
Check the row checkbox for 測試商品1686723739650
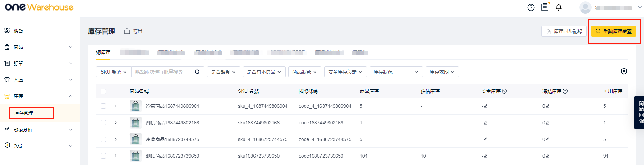103,156
